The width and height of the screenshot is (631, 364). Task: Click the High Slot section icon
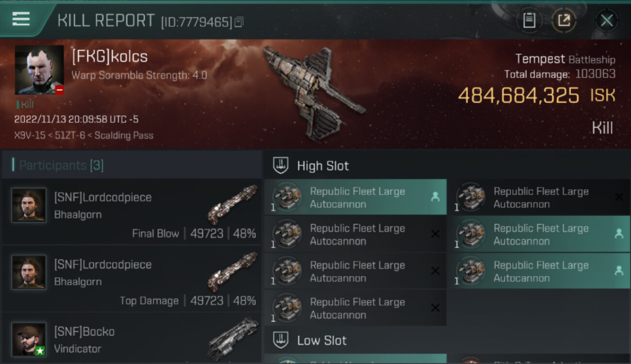pos(281,165)
